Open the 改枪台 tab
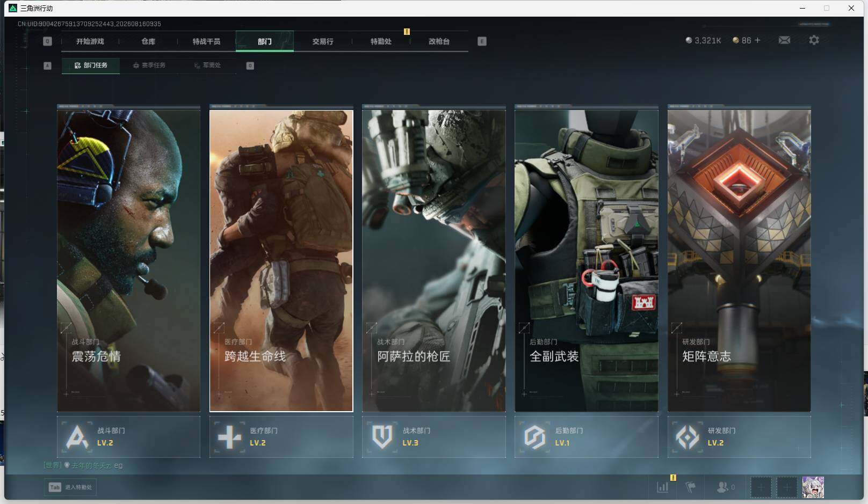This screenshot has height=504, width=868. [439, 41]
